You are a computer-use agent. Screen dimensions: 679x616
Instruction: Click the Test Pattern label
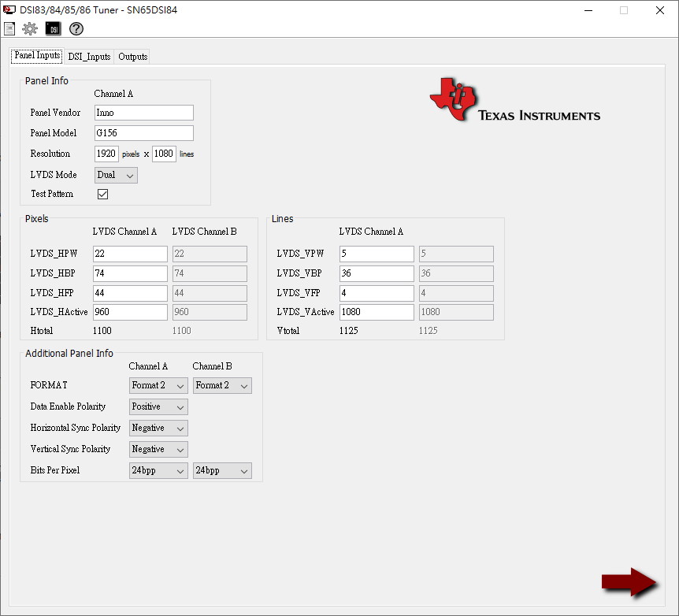coord(52,194)
